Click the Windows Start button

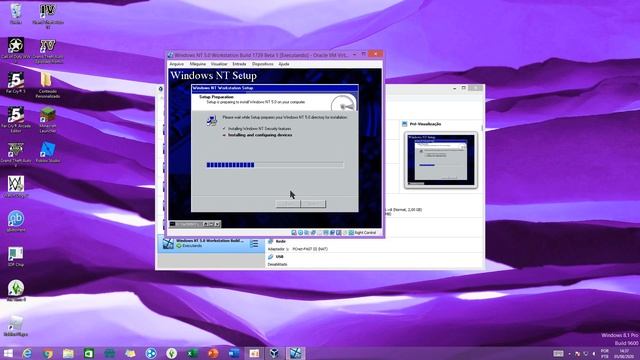point(7,353)
